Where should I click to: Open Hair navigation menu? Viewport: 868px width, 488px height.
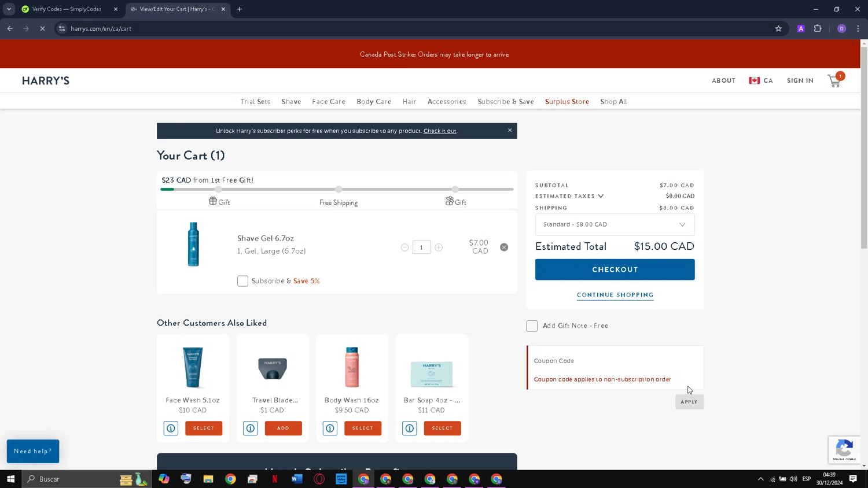click(x=409, y=101)
